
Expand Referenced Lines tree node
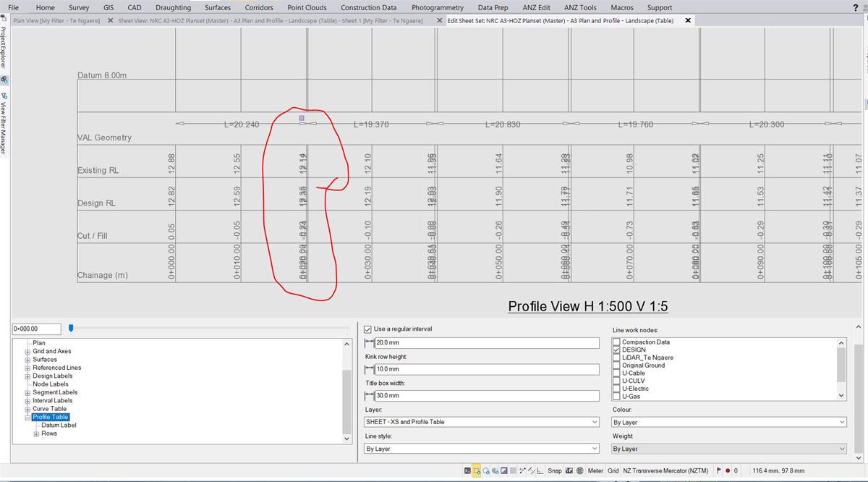(x=28, y=368)
